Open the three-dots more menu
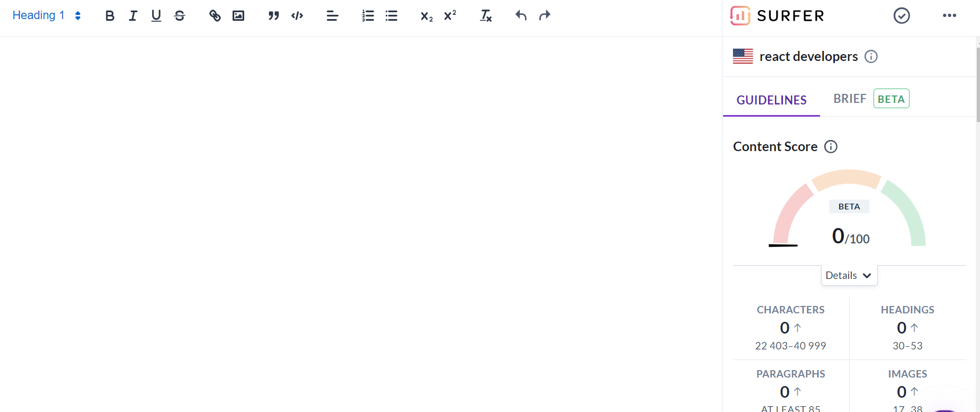Viewport: 980px width, 412px height. click(949, 15)
